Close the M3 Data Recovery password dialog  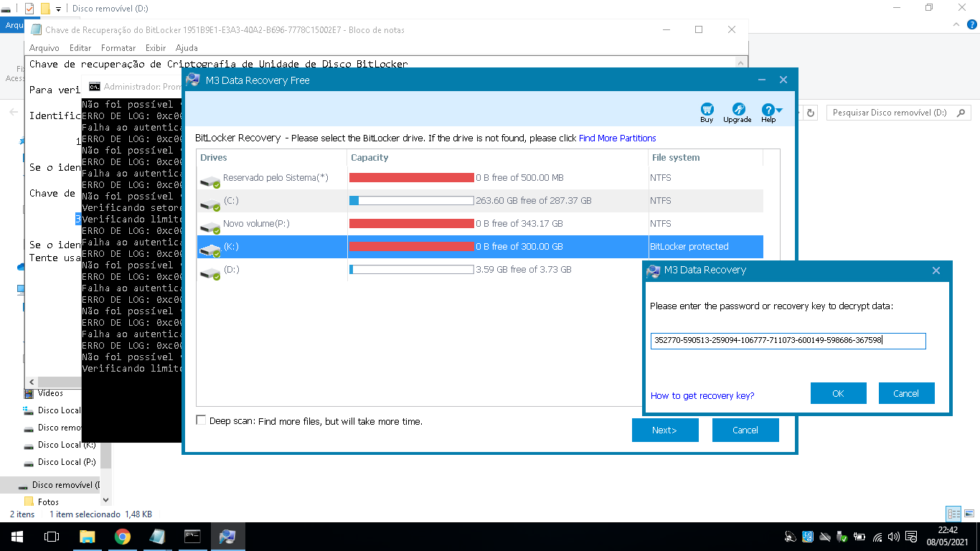coord(936,270)
